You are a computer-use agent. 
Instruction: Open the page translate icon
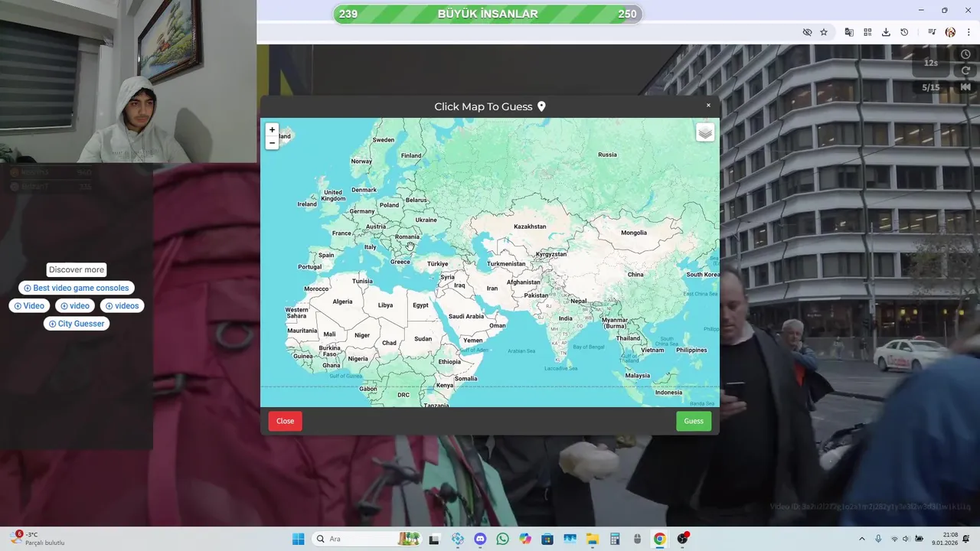[849, 32]
